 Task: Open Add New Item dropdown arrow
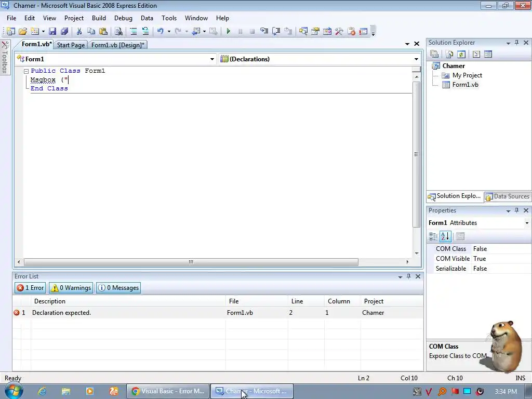43,31
